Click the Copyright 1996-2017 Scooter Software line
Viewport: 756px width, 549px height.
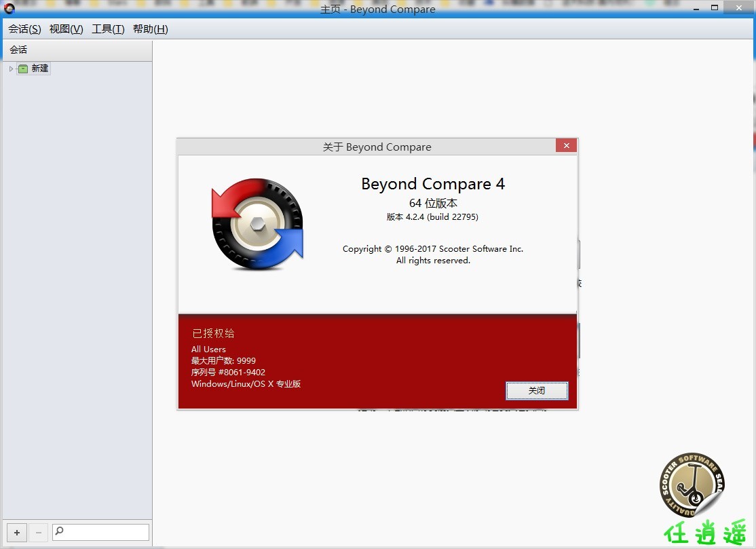(433, 249)
